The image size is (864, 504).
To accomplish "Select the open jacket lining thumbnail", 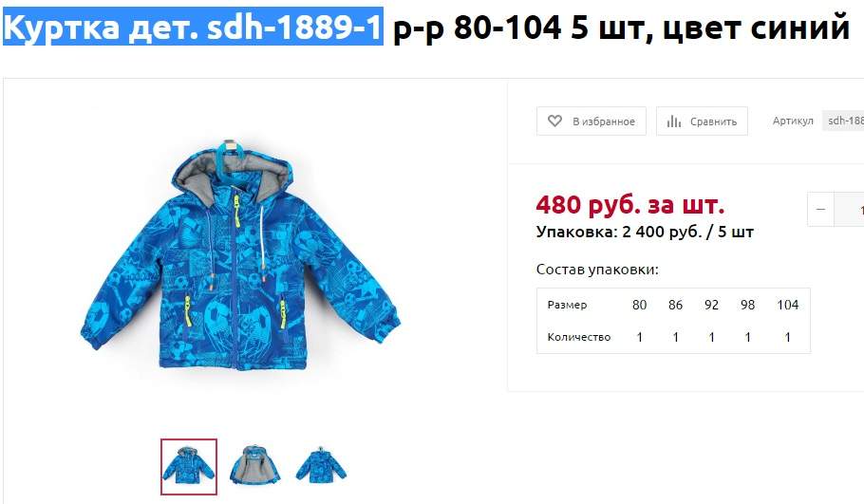I will click(x=254, y=466).
